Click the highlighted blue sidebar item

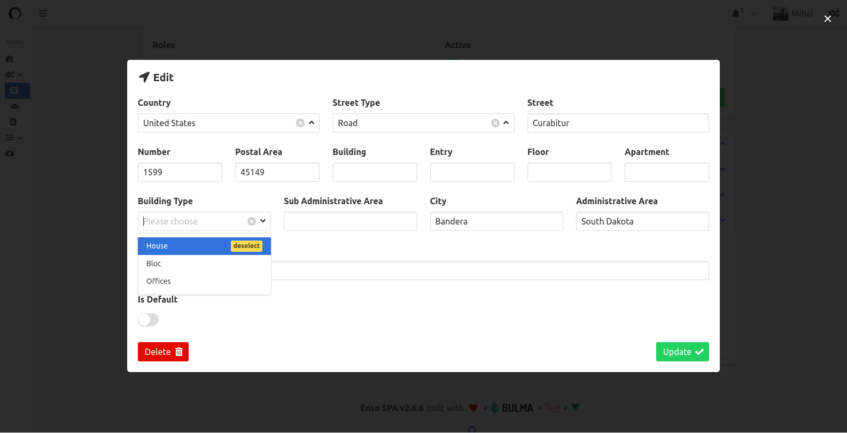click(17, 91)
